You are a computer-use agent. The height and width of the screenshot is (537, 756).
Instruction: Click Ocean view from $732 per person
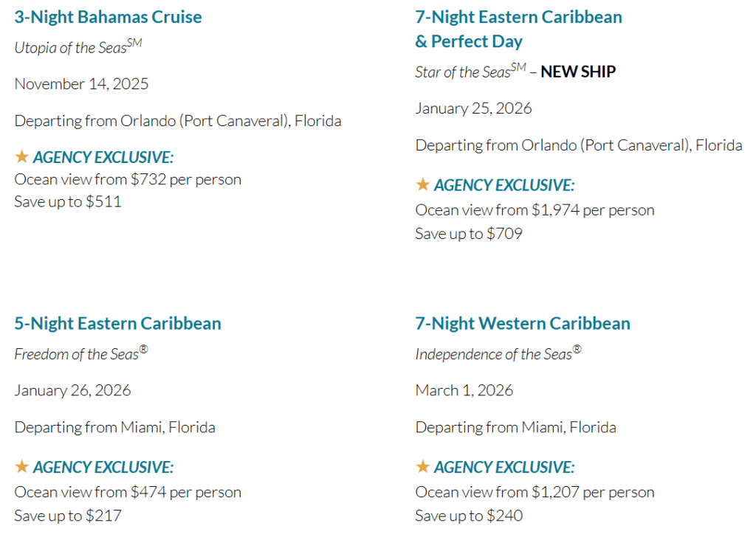click(x=128, y=180)
